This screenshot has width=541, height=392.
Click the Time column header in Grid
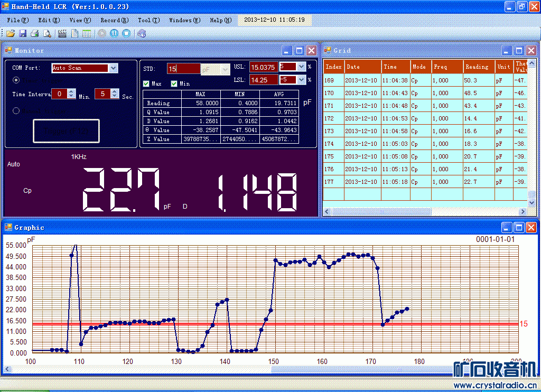coord(395,67)
